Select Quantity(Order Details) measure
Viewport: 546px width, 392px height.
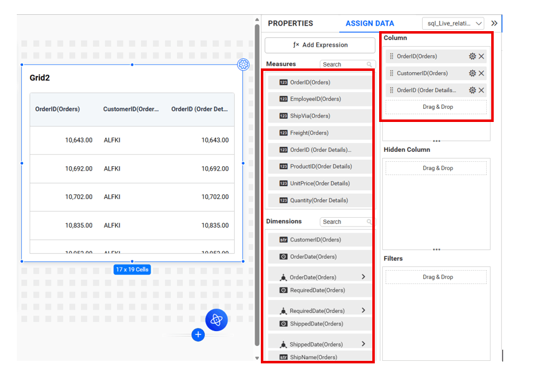point(319,200)
